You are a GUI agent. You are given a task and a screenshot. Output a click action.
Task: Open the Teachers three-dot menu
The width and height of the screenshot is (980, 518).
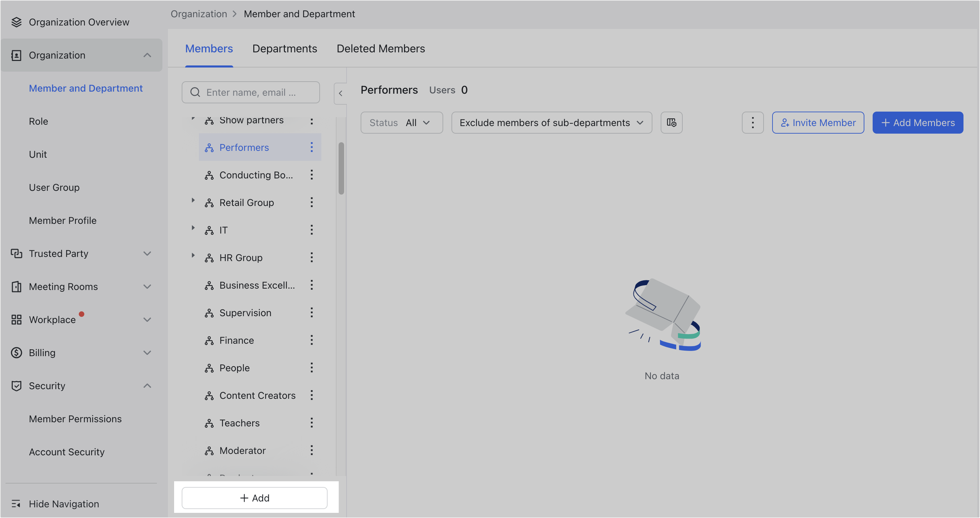[311, 423]
